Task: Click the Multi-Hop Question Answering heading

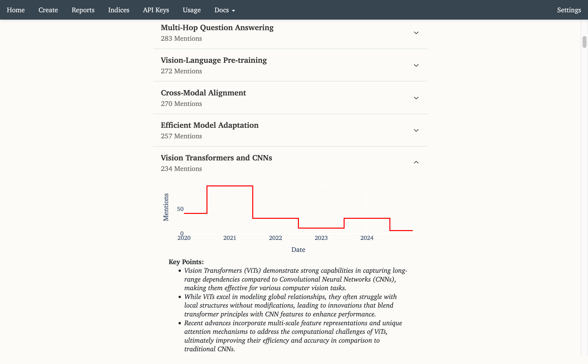Action: [x=217, y=28]
